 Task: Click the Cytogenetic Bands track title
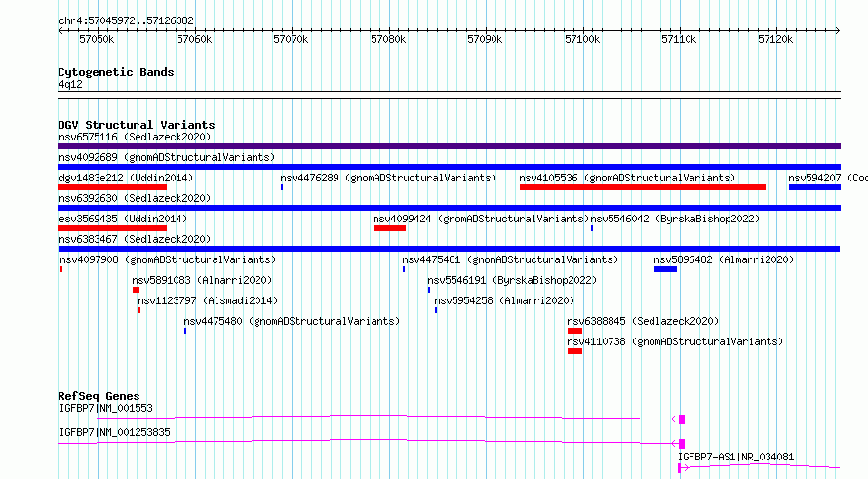point(116,72)
